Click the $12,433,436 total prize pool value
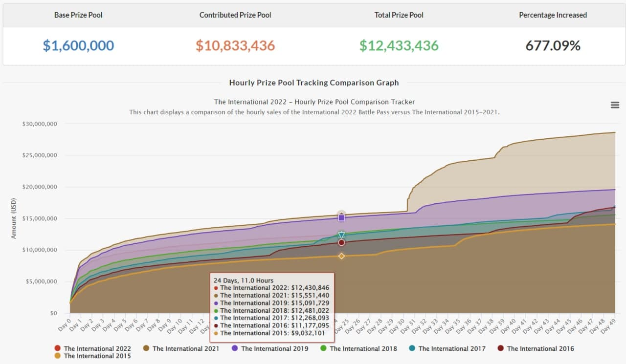Screen dimensions: 626x364 (x=399, y=46)
